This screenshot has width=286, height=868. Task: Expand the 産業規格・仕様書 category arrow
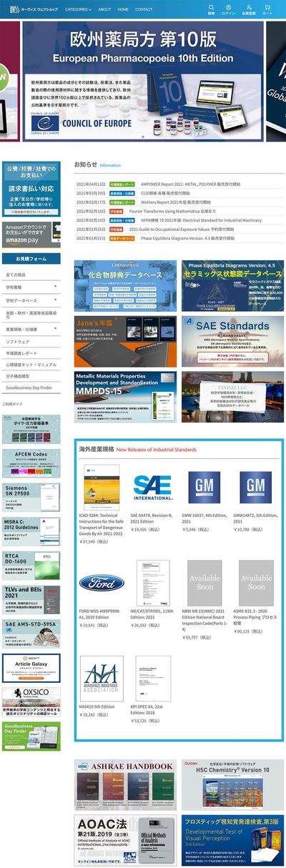point(55,328)
